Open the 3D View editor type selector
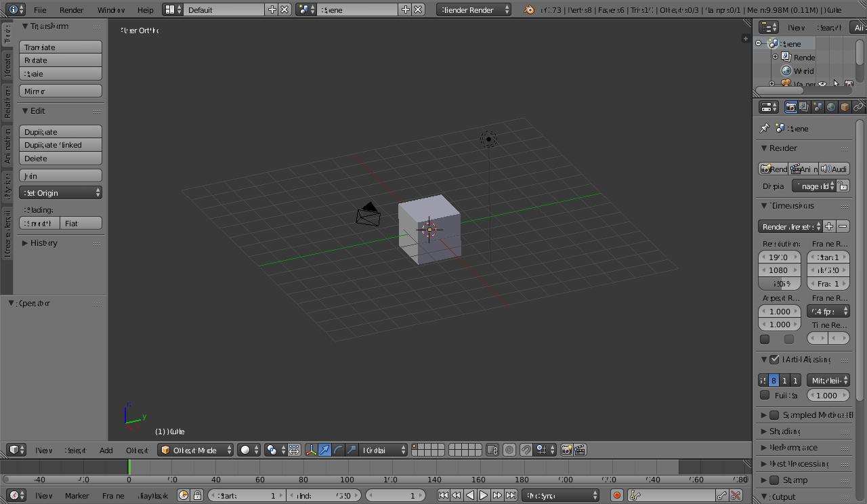 tap(16, 450)
